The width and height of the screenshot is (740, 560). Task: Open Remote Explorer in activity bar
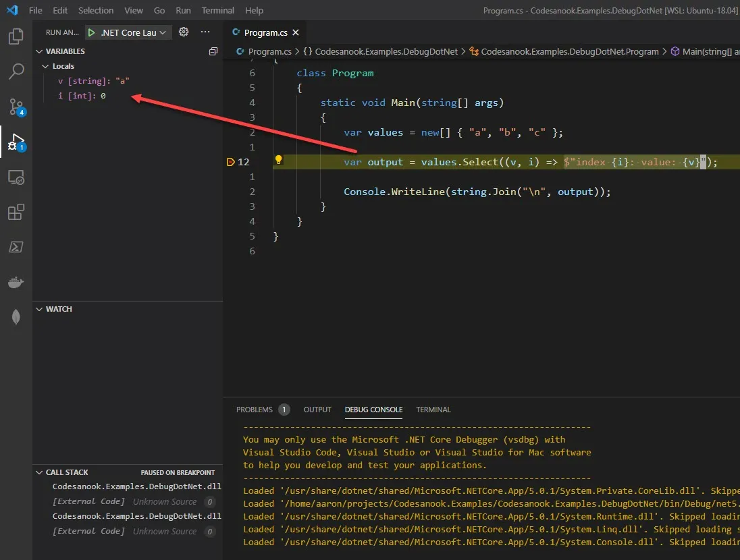point(16,177)
